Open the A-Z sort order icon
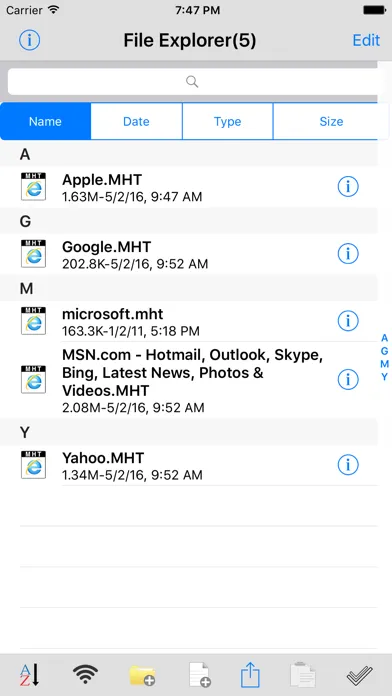The image size is (392, 696). (x=30, y=675)
